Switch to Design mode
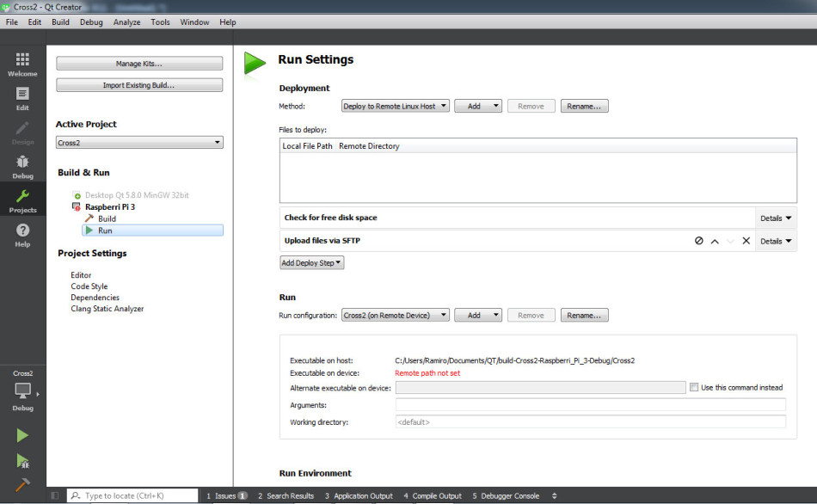The height and width of the screenshot is (504, 817). [22, 133]
